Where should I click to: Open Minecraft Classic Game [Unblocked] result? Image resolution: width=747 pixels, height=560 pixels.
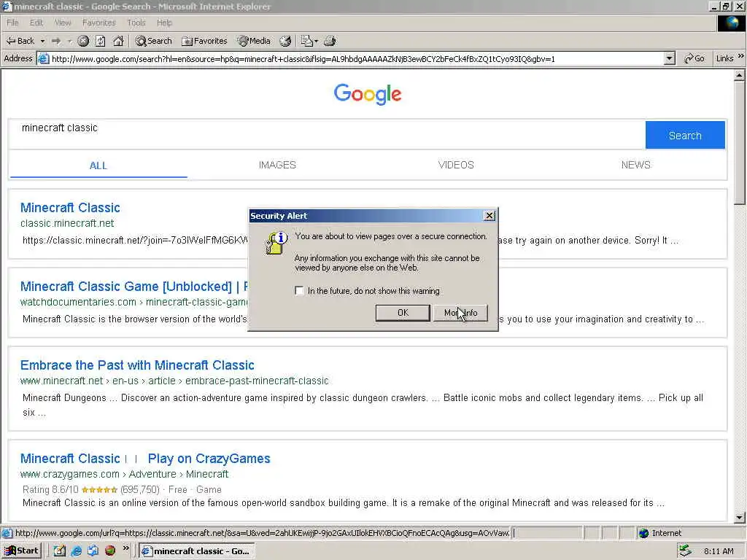pyautogui.click(x=134, y=286)
